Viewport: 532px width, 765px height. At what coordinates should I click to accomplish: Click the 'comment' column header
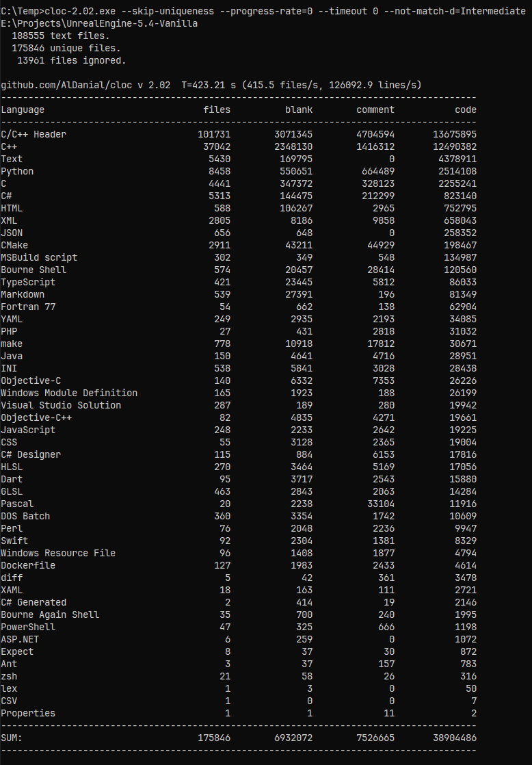coord(375,109)
